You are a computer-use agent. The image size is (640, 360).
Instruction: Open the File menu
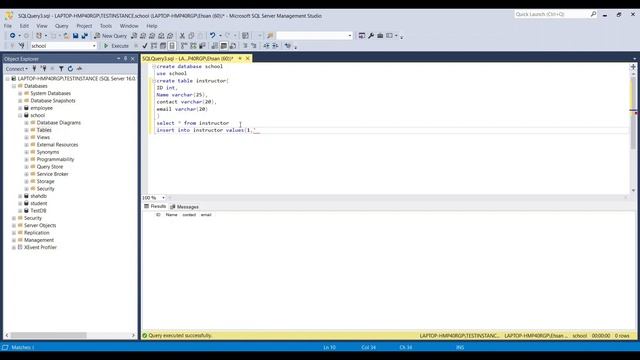coord(8,26)
